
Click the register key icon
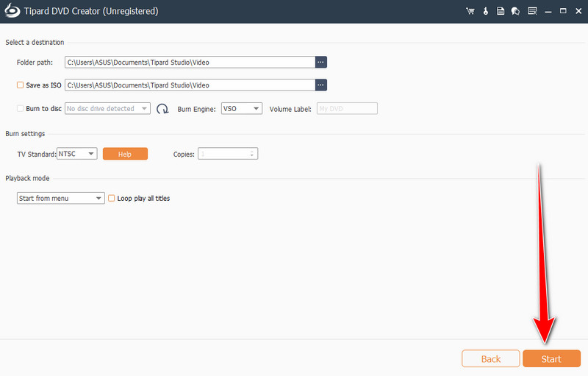[486, 11]
